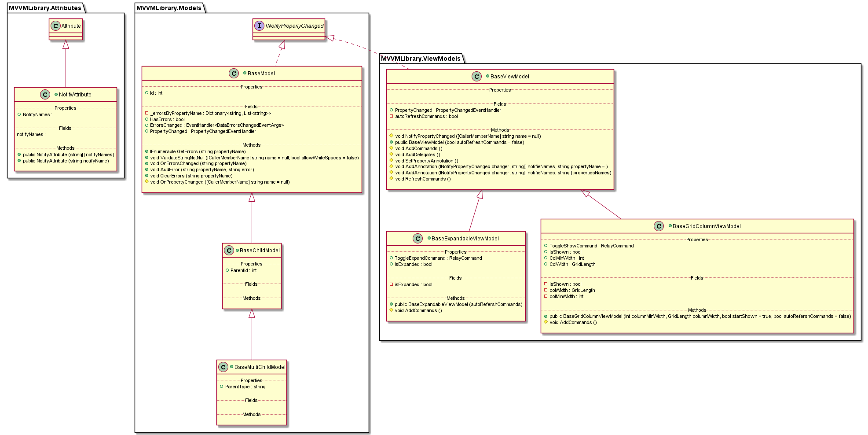Click the class icon of BaseModel

point(234,74)
